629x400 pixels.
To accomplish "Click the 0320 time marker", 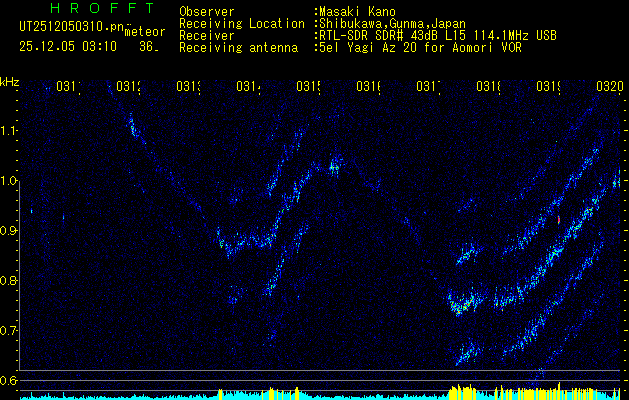I will coord(610,86).
